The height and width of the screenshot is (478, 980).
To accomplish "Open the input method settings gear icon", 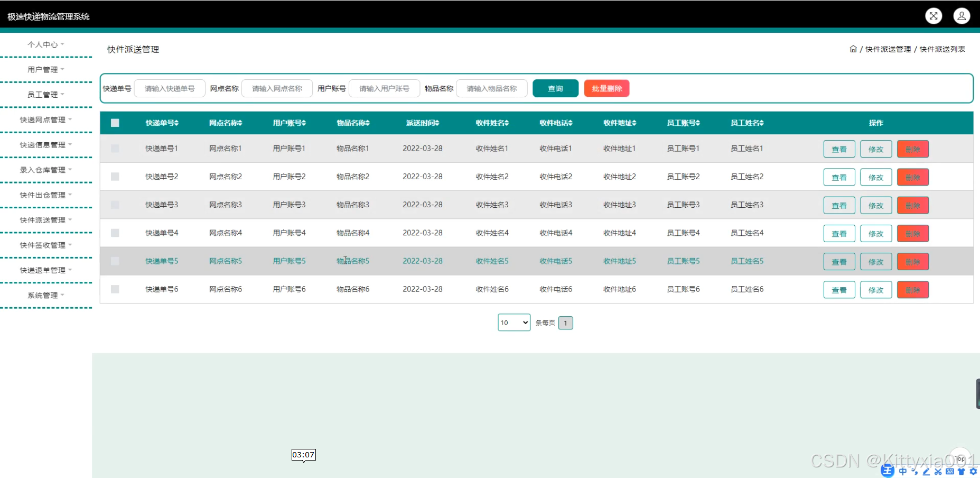I will point(973,471).
